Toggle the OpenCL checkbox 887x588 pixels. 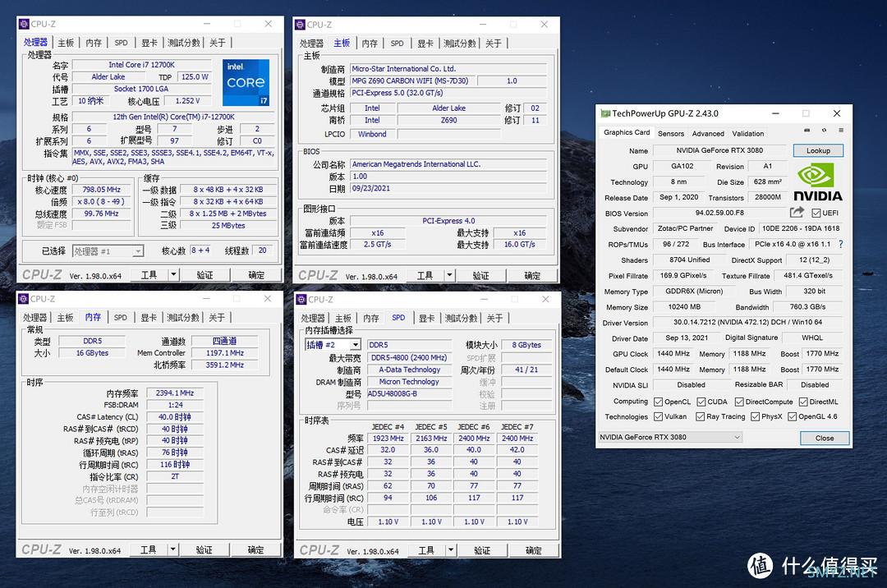658,402
